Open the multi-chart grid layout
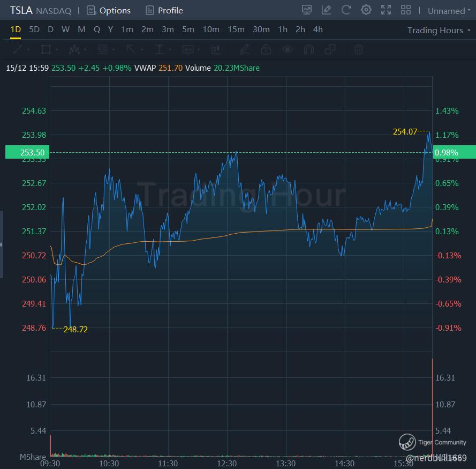The height and width of the screenshot is (469, 476). pyautogui.click(x=406, y=10)
